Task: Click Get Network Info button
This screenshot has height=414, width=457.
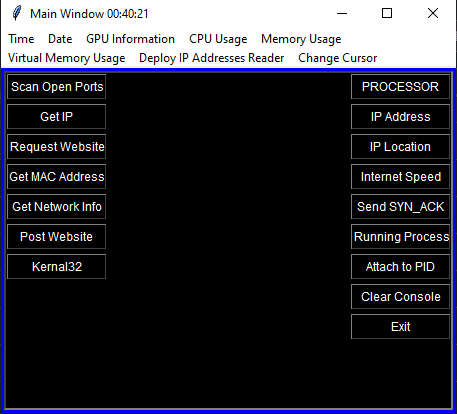Action: click(x=56, y=207)
